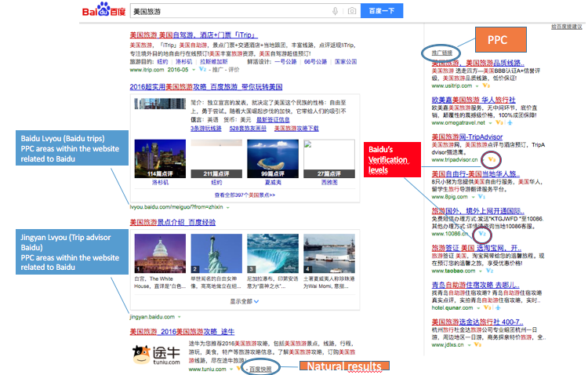The height and width of the screenshot is (375, 588).
Task: Open the 美国旅游景点介绍_百度经验 result
Action: (x=172, y=223)
